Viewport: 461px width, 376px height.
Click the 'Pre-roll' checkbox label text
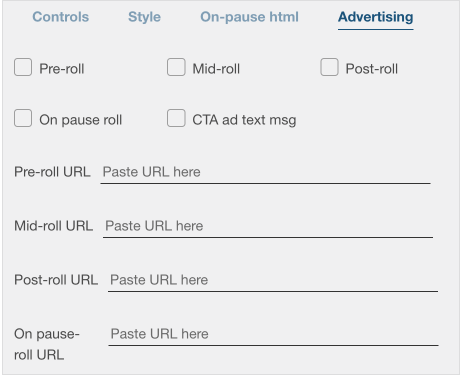coord(62,69)
